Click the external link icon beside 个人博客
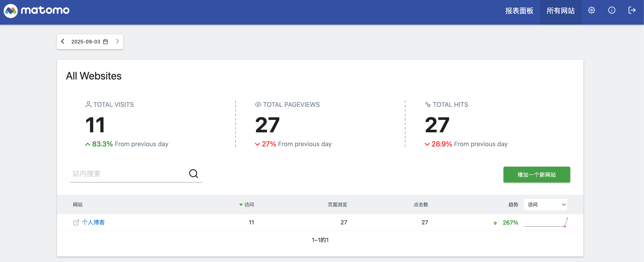 76,223
